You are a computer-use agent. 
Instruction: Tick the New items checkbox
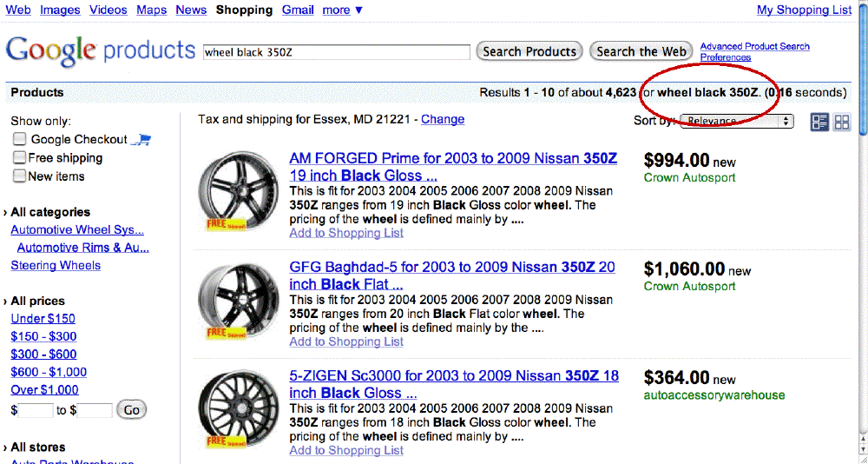pyautogui.click(x=19, y=176)
